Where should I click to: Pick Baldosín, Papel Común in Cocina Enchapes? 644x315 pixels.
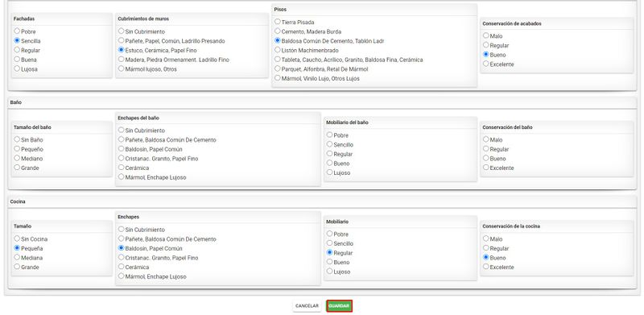(x=122, y=248)
